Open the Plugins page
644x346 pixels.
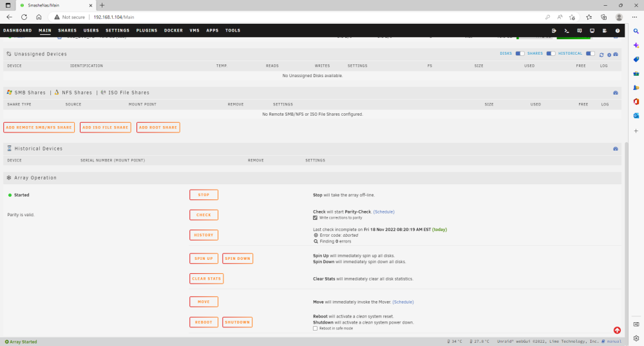(x=147, y=30)
